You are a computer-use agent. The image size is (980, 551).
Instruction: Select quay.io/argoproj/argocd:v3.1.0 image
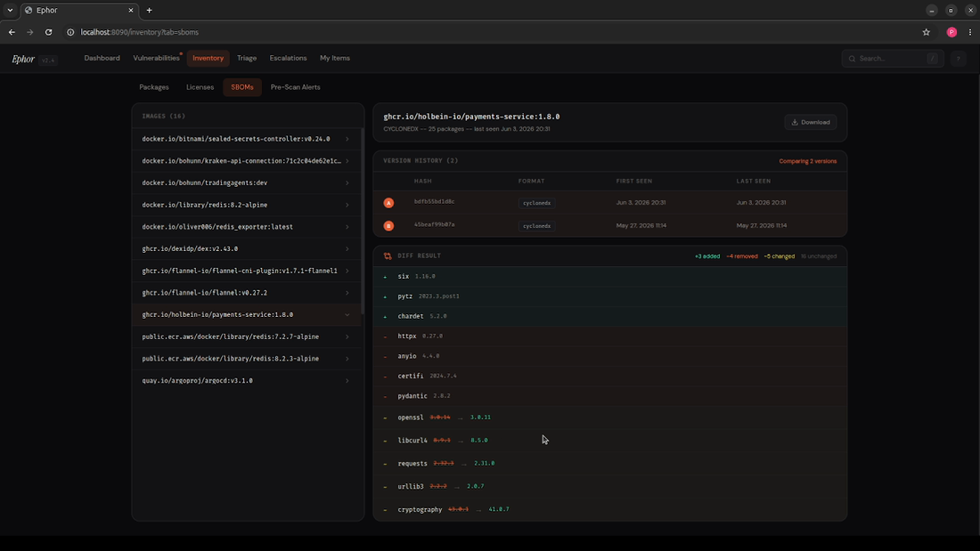point(246,380)
